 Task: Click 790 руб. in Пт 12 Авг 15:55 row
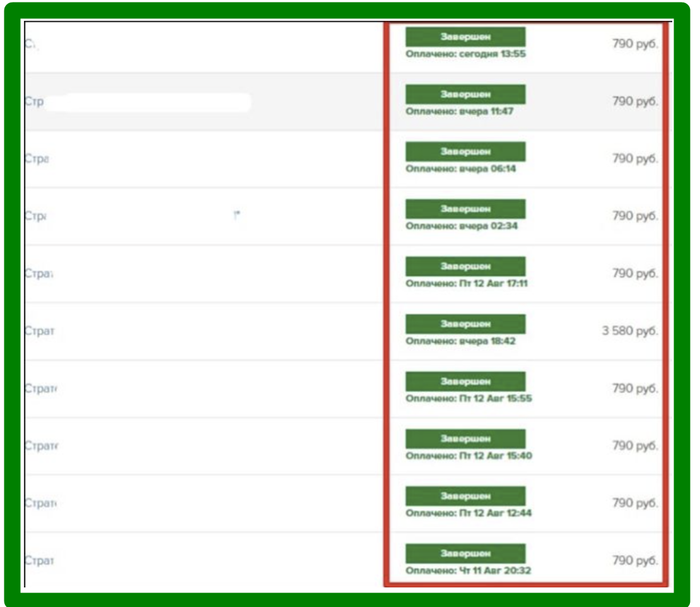click(635, 389)
